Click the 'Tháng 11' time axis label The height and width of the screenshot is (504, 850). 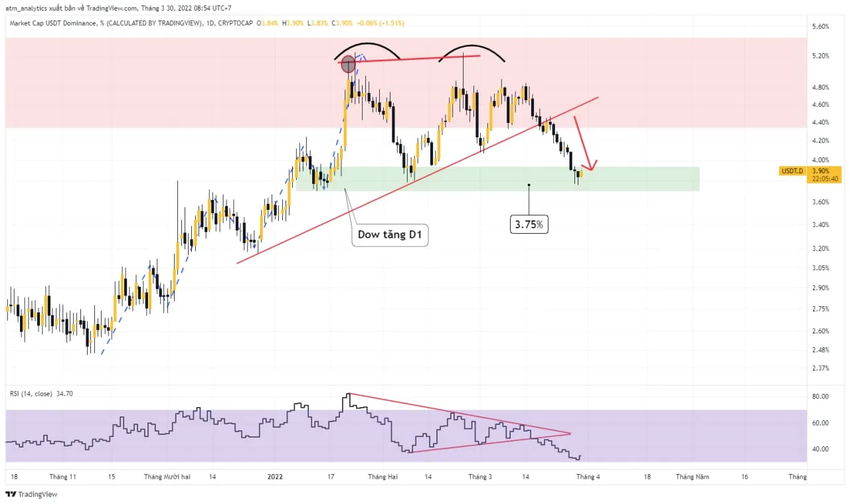[x=63, y=477]
